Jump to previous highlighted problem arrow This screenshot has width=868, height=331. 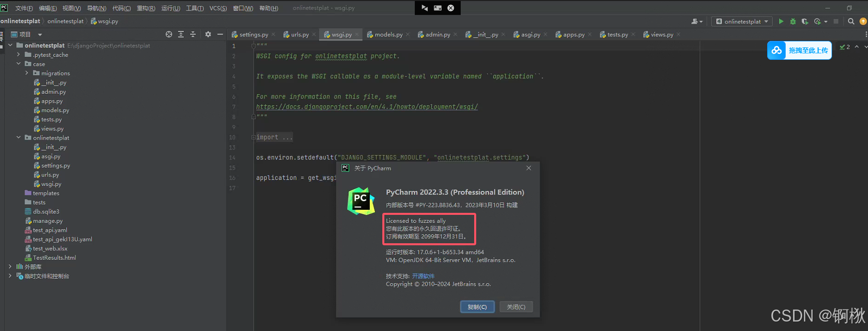(857, 47)
